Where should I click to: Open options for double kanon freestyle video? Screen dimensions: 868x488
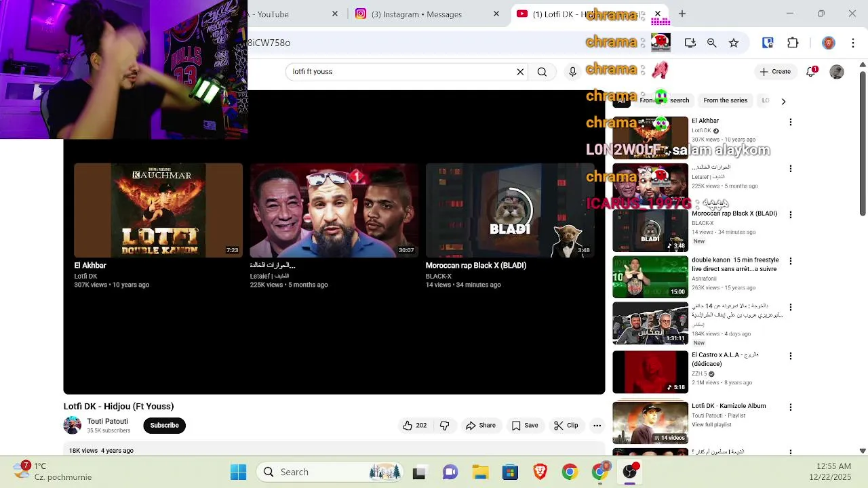coord(790,261)
